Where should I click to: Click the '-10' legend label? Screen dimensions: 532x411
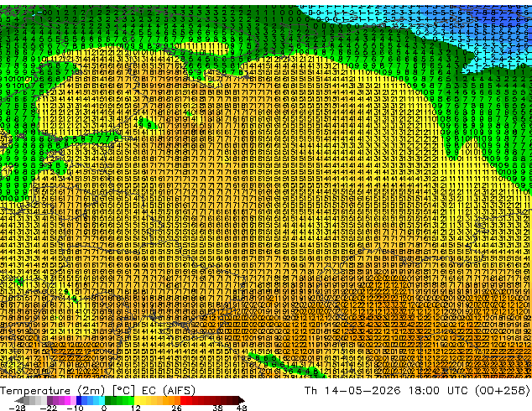[x=76, y=408]
